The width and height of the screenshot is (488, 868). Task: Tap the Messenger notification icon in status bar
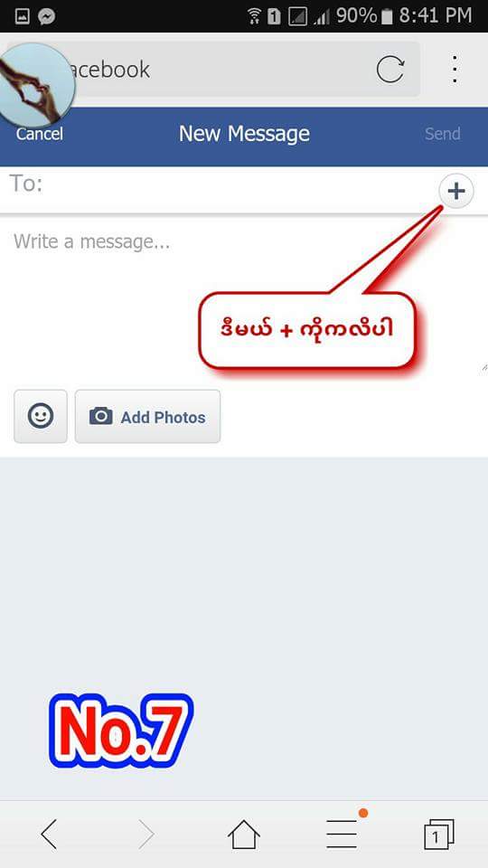(47, 16)
